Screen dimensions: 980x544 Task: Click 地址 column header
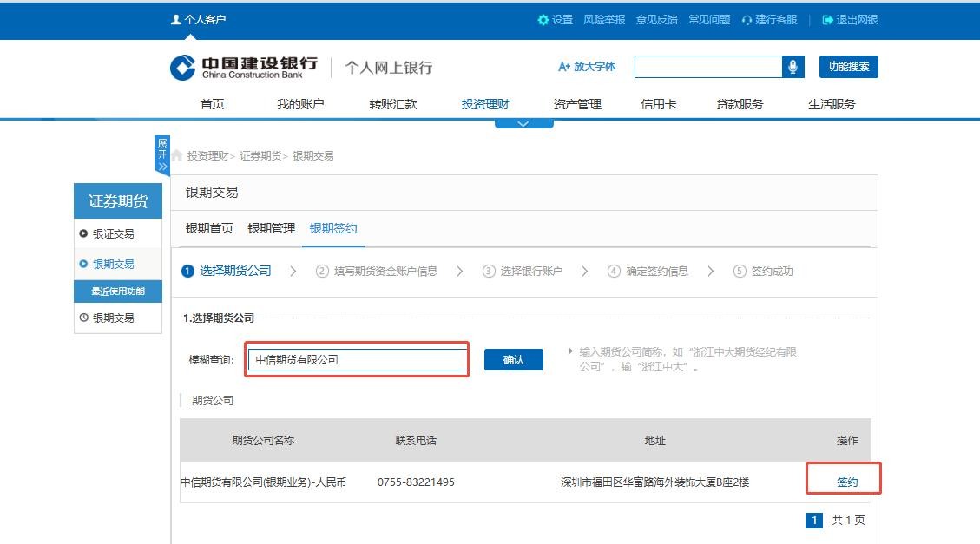pyautogui.click(x=655, y=441)
